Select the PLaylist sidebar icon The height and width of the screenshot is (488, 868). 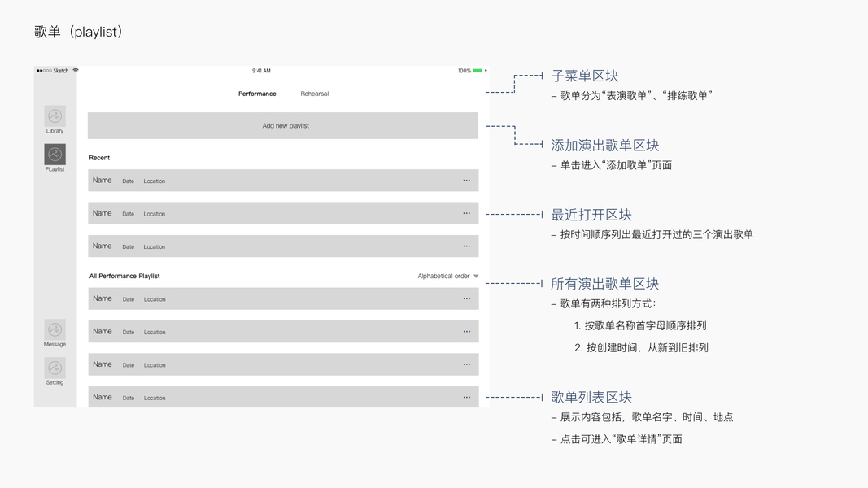55,155
